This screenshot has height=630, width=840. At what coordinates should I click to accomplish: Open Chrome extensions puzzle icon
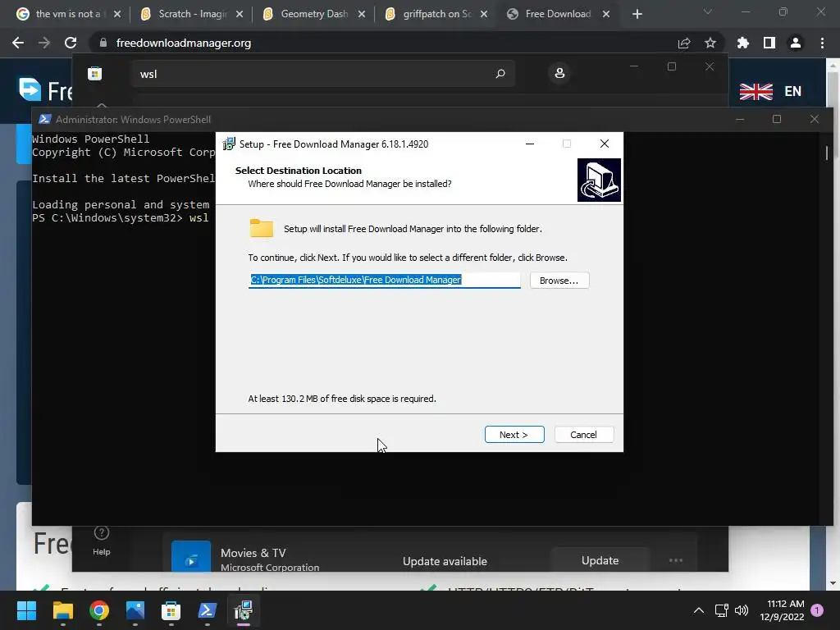point(743,43)
